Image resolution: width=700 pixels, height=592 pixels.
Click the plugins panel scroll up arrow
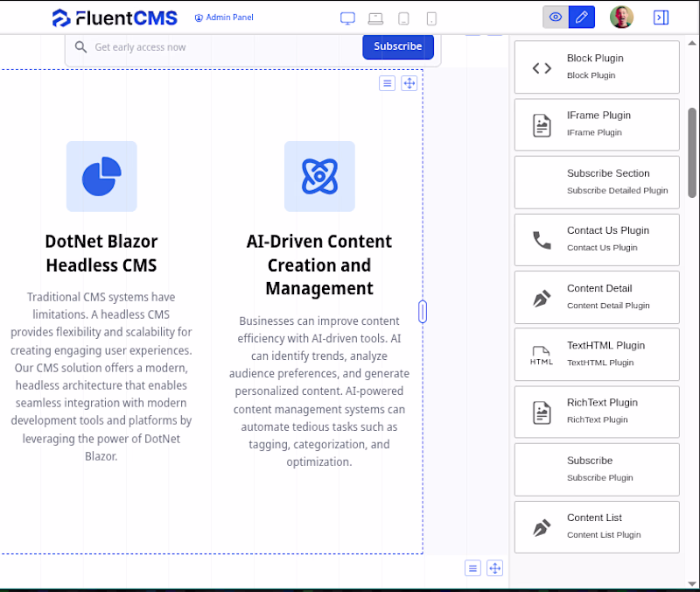pos(692,43)
